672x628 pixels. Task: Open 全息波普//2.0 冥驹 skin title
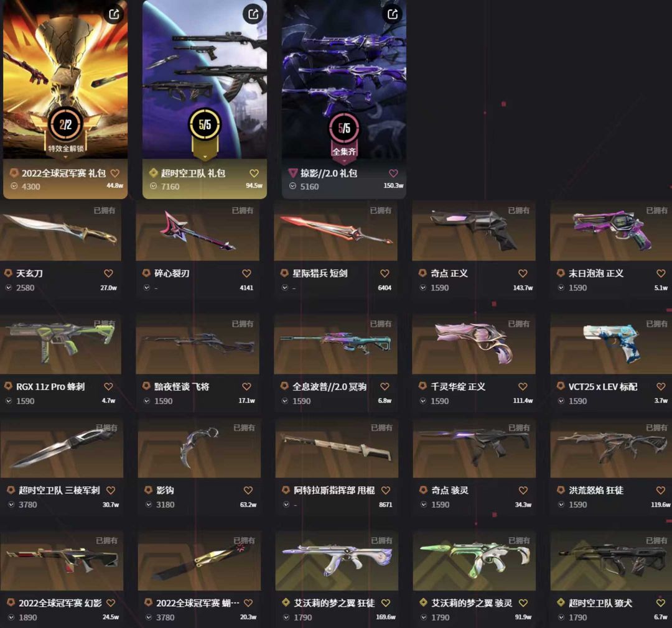329,387
